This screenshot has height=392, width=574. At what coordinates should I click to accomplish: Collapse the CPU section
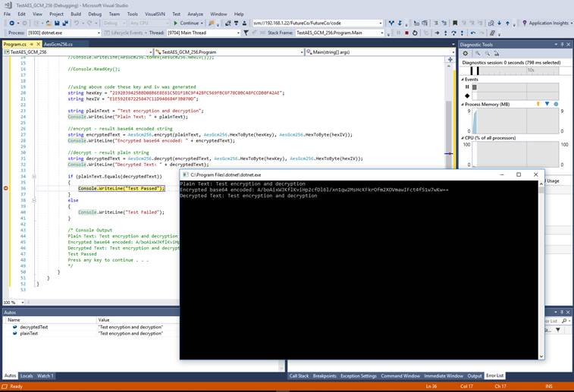click(x=463, y=138)
